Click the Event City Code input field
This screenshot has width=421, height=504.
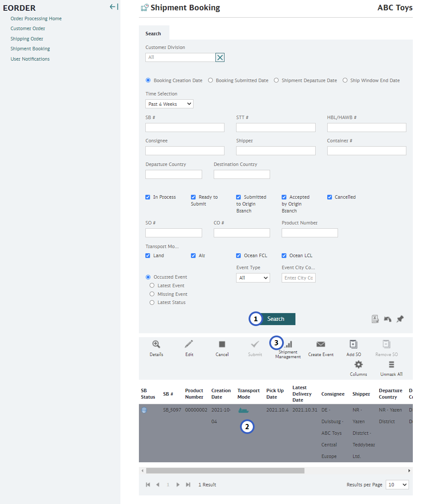[298, 278]
